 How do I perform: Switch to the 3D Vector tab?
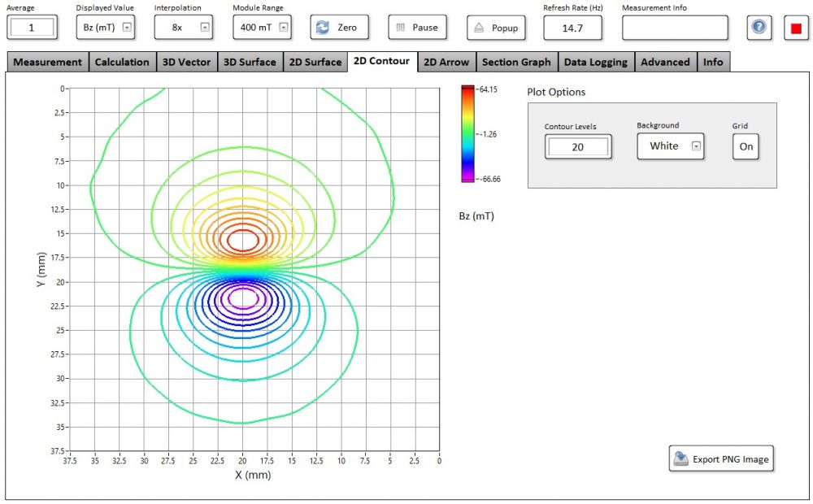point(187,63)
